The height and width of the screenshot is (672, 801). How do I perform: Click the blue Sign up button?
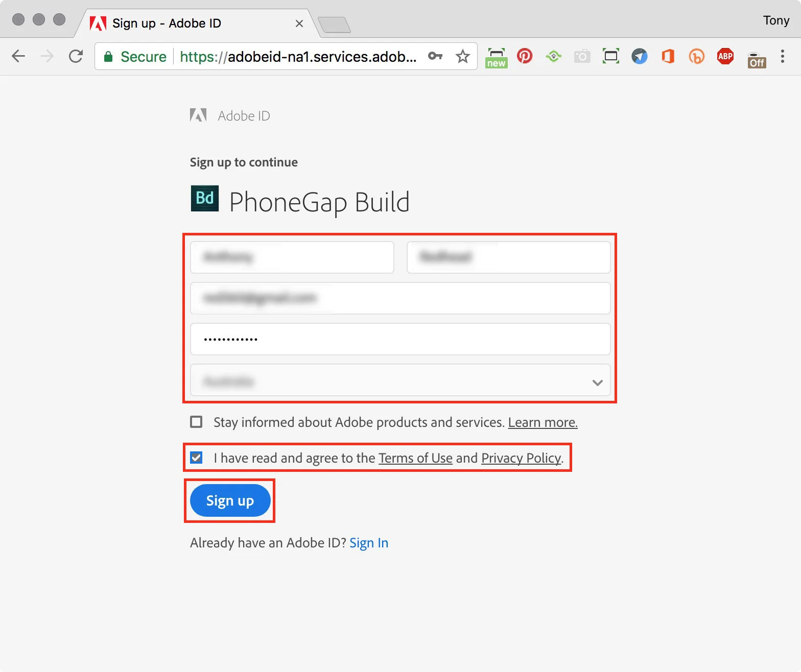click(230, 500)
